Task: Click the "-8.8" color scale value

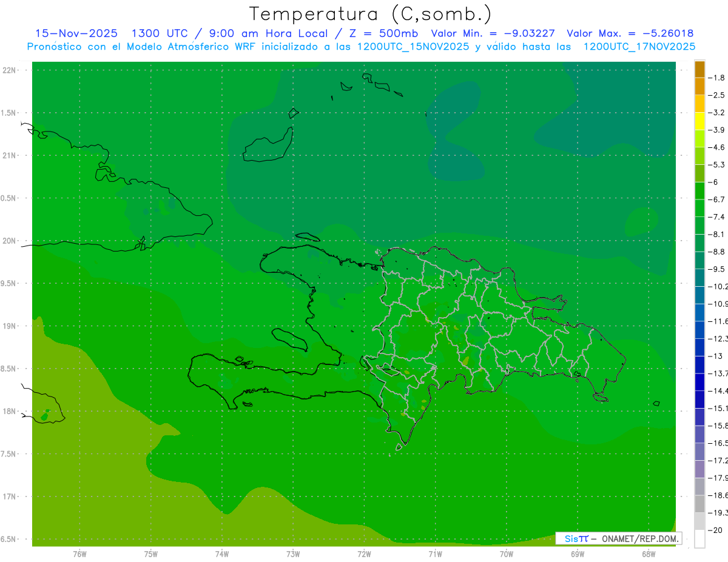Action: (717, 252)
